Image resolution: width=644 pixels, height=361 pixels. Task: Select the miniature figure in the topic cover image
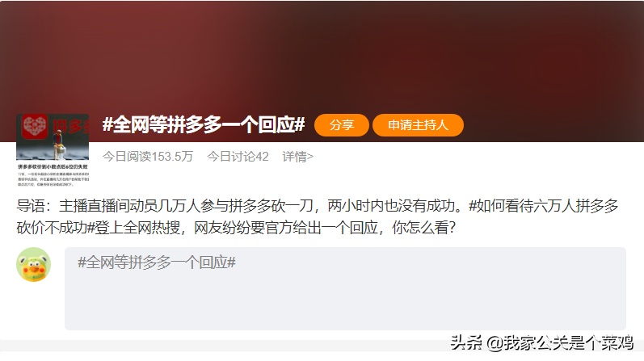(x=59, y=145)
